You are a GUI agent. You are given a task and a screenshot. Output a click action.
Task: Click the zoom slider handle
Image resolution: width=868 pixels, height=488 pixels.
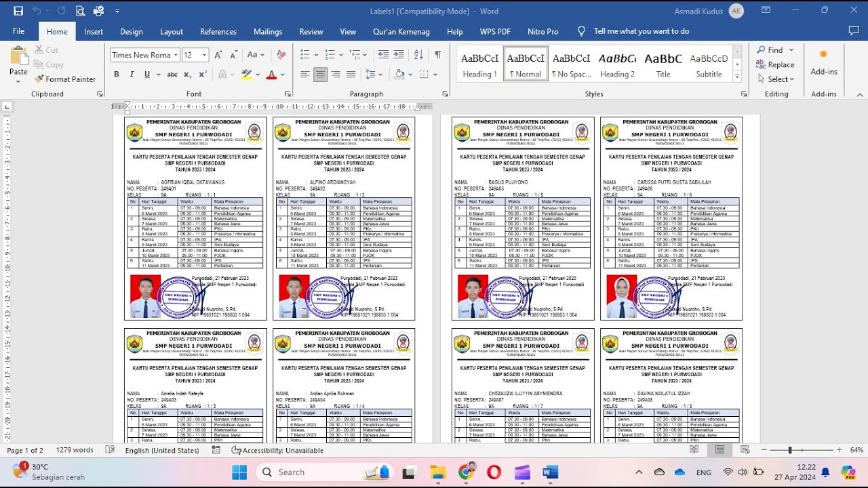point(790,450)
